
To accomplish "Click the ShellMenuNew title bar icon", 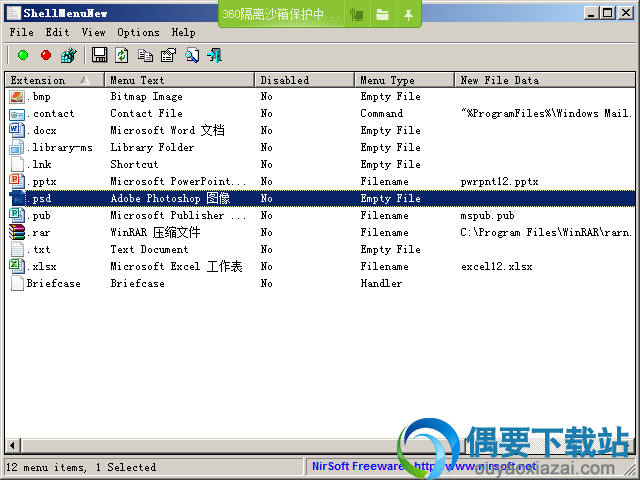I will point(13,13).
